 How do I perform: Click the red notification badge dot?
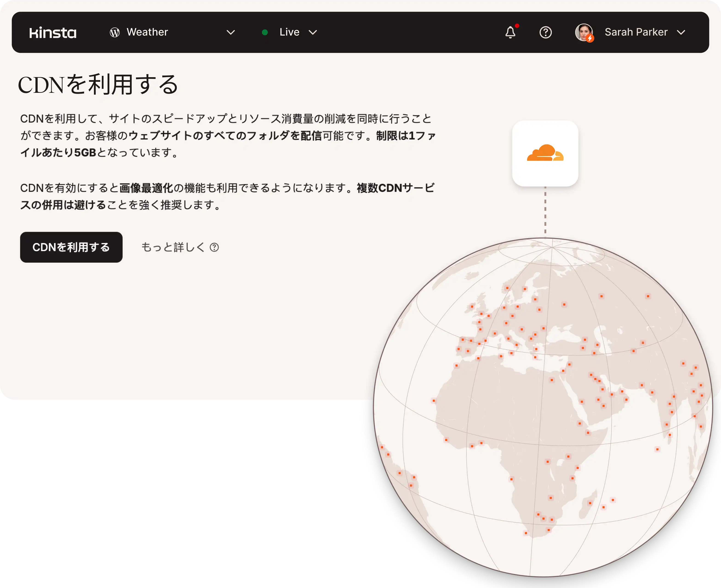517,26
